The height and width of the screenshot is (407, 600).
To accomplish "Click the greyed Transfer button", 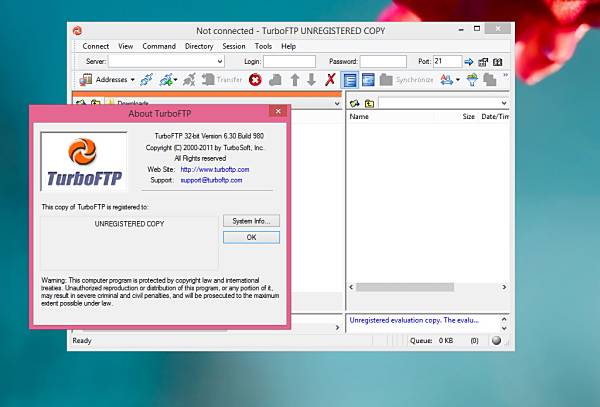I will coord(222,80).
